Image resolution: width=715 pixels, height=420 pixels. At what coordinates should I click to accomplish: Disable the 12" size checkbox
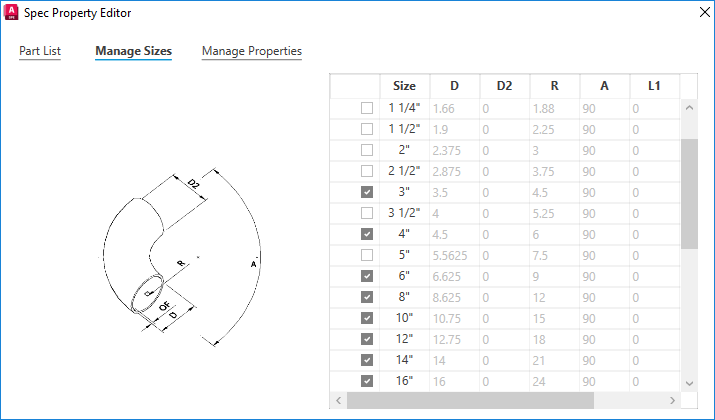pos(367,339)
